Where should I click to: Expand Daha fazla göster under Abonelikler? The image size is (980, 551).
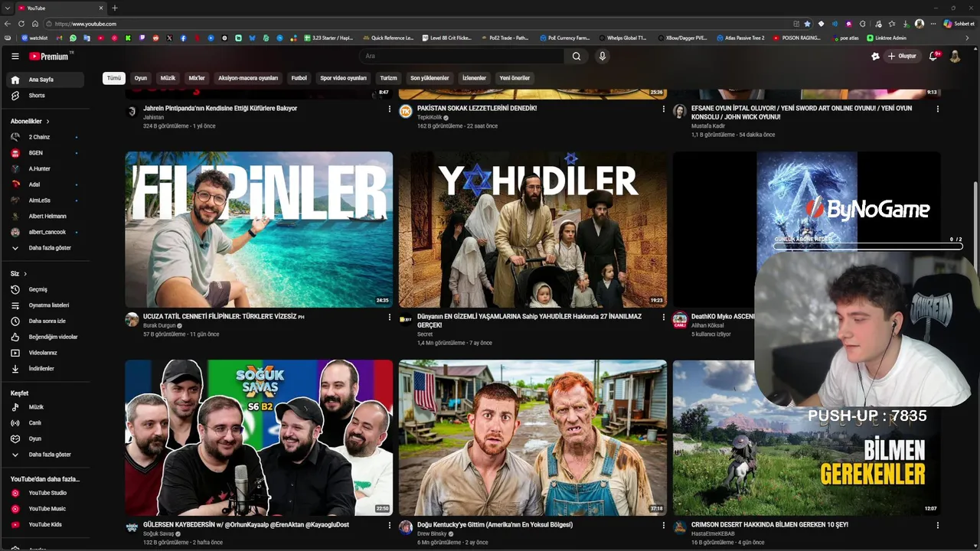pos(46,248)
